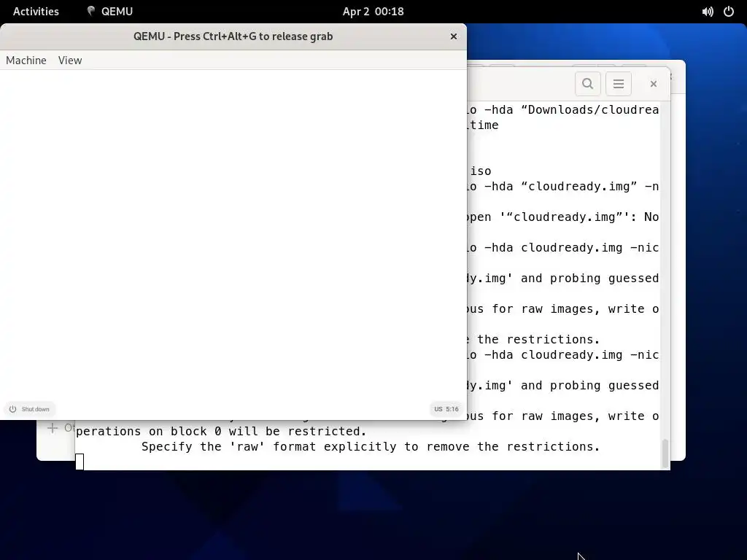
Task: Open the Machine menu in QEMU
Action: point(26,61)
